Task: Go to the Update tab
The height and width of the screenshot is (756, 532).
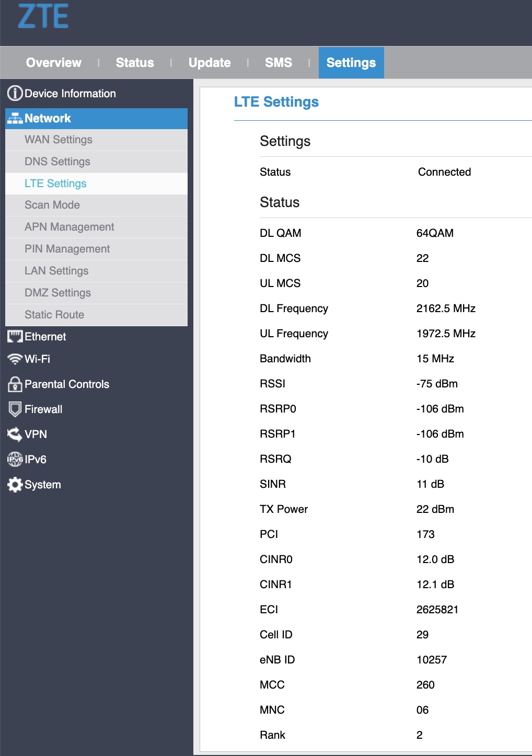Action: click(210, 63)
